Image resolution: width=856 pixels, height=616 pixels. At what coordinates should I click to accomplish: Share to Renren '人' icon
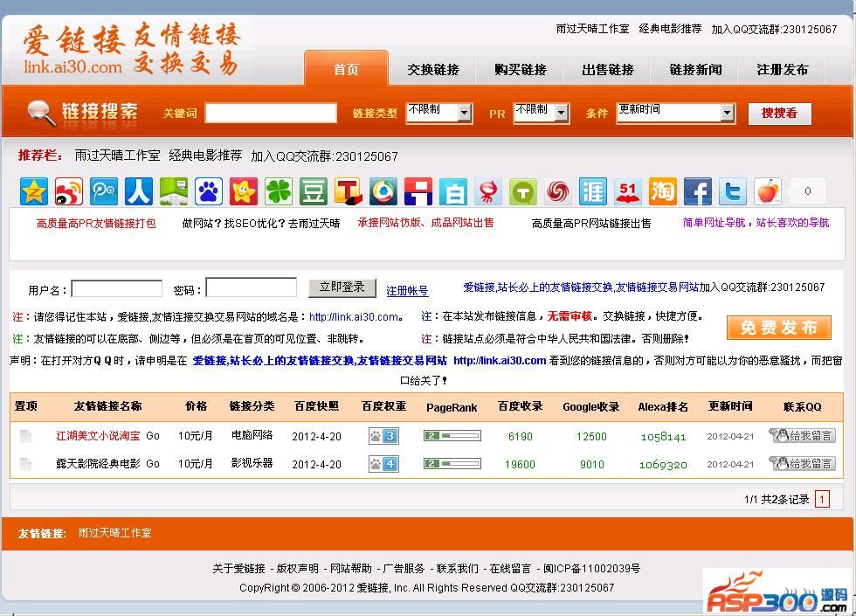click(139, 191)
